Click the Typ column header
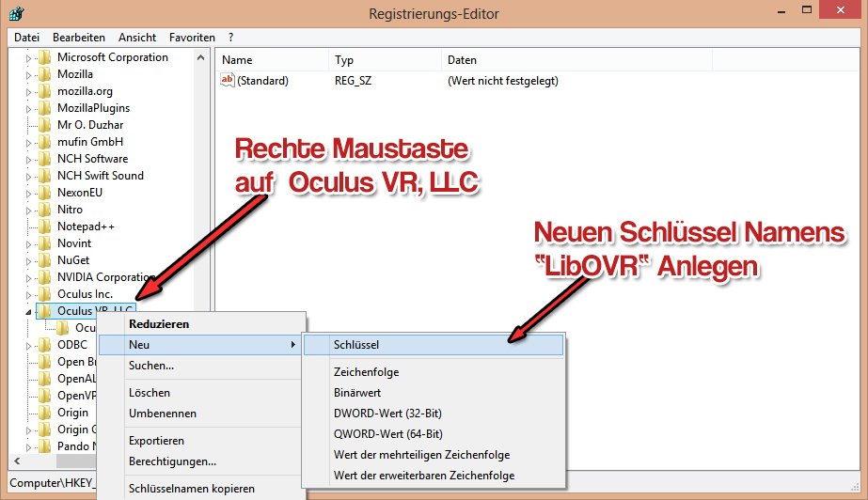Viewport: 868px width, 500px height. [385, 60]
